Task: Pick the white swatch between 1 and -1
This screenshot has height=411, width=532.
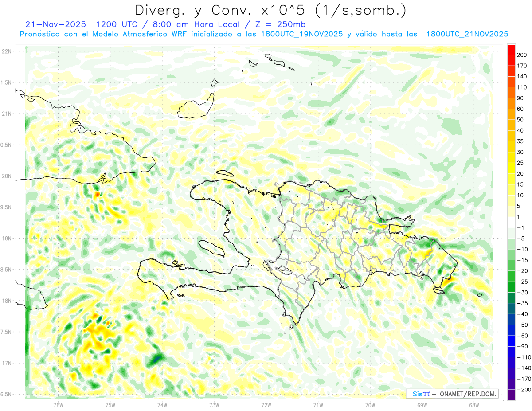Action: coord(512,223)
